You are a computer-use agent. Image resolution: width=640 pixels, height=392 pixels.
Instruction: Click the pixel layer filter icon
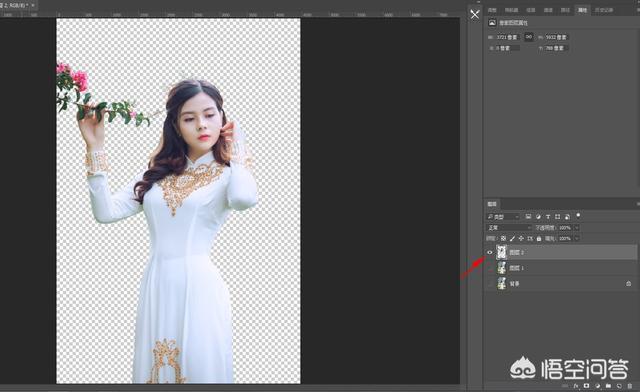pyautogui.click(x=528, y=216)
